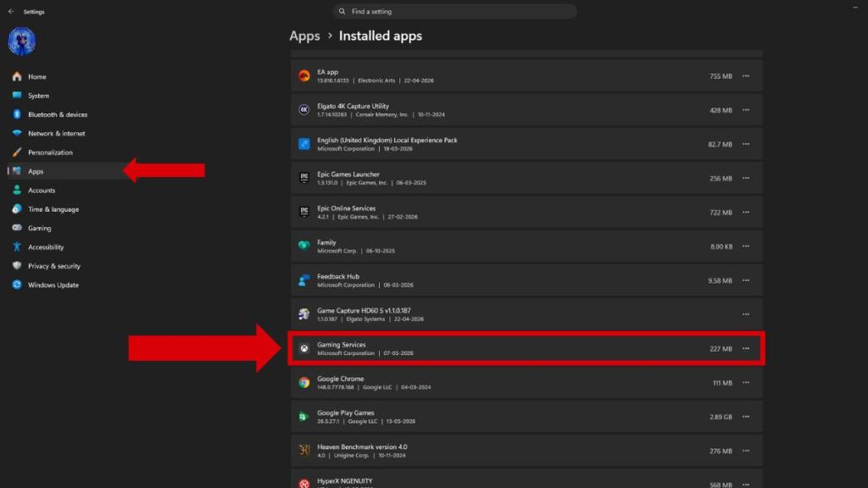
Task: Click the Family app heart icon
Action: tap(304, 247)
